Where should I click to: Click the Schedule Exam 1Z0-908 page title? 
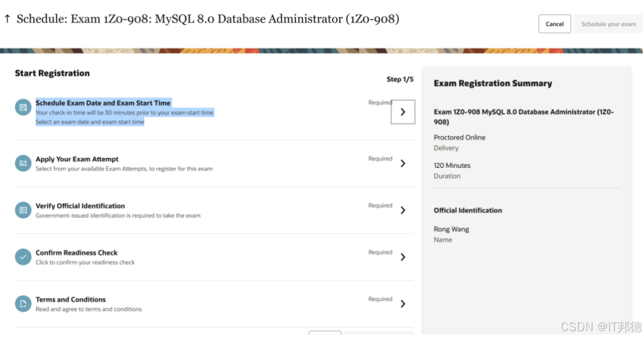[x=208, y=19]
